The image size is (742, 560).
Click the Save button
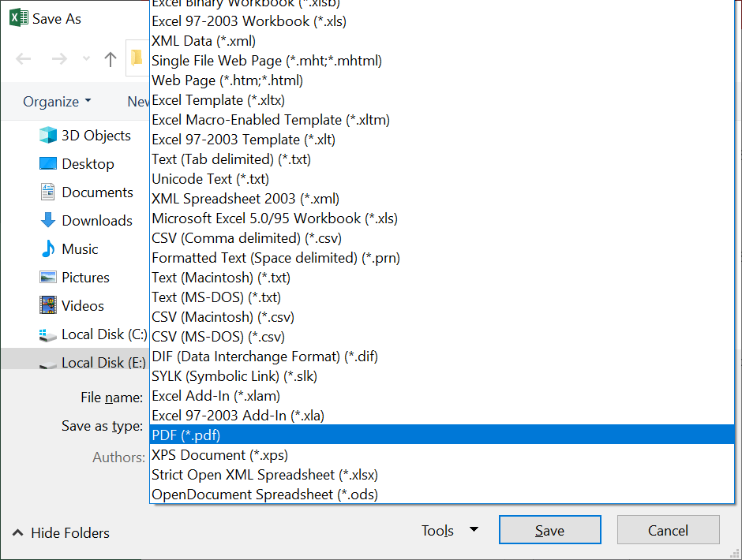pyautogui.click(x=549, y=529)
